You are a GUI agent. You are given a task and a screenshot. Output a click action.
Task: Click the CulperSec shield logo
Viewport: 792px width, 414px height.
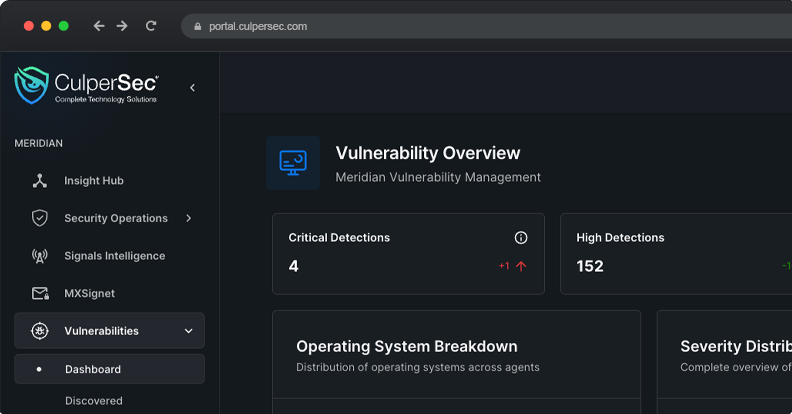pos(31,86)
